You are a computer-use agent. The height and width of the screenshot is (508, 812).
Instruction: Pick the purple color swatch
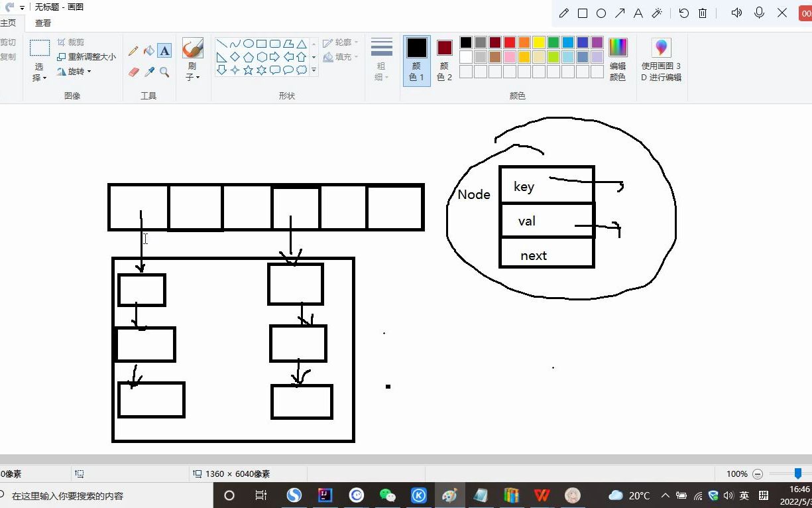tap(597, 42)
